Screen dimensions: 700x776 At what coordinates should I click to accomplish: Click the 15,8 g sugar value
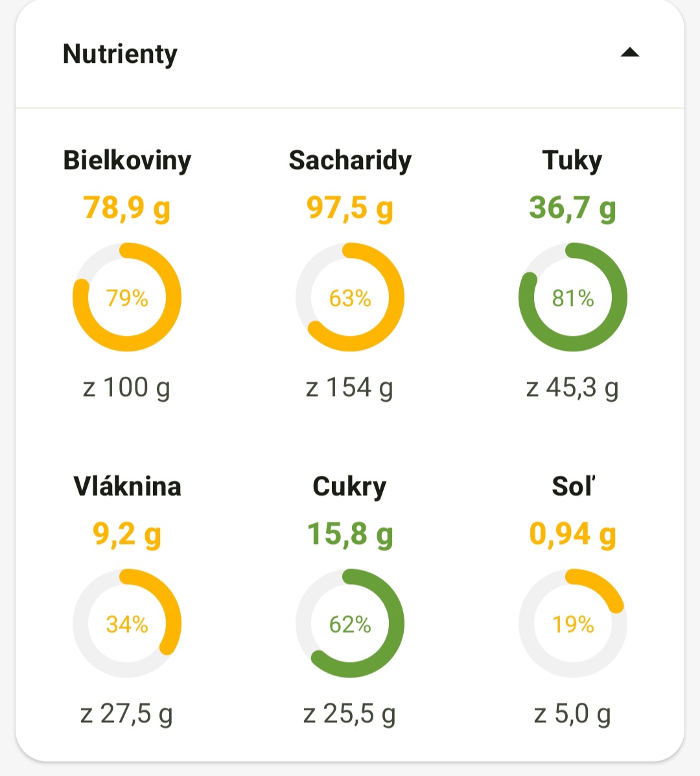click(x=350, y=534)
